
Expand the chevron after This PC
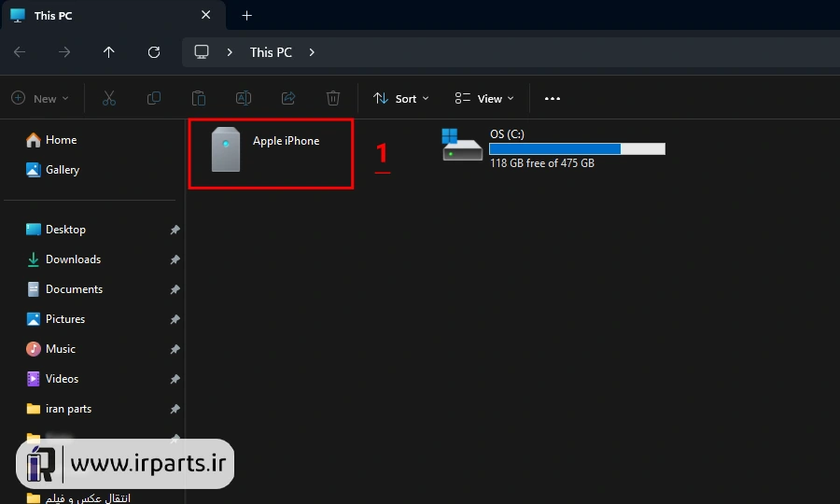coord(312,52)
